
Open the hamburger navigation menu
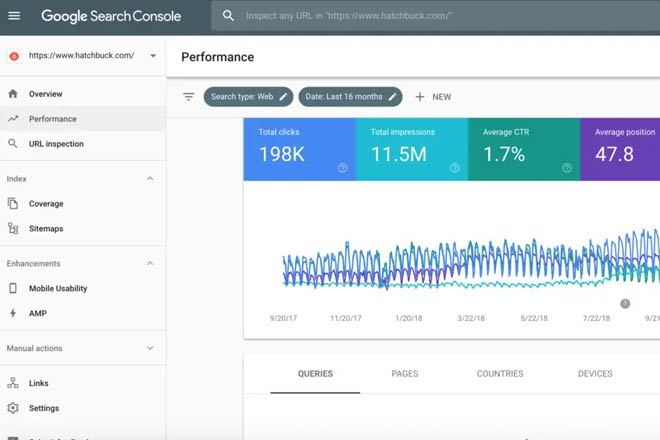tap(14, 16)
